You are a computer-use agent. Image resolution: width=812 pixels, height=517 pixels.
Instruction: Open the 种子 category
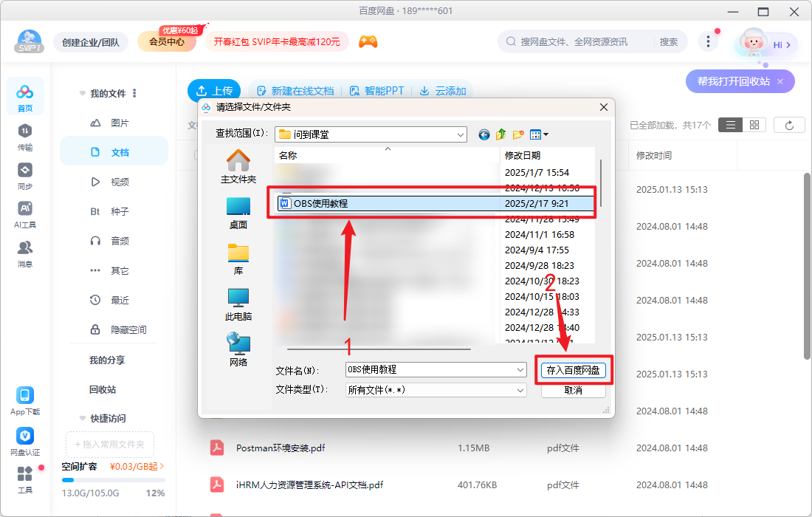[x=114, y=211]
